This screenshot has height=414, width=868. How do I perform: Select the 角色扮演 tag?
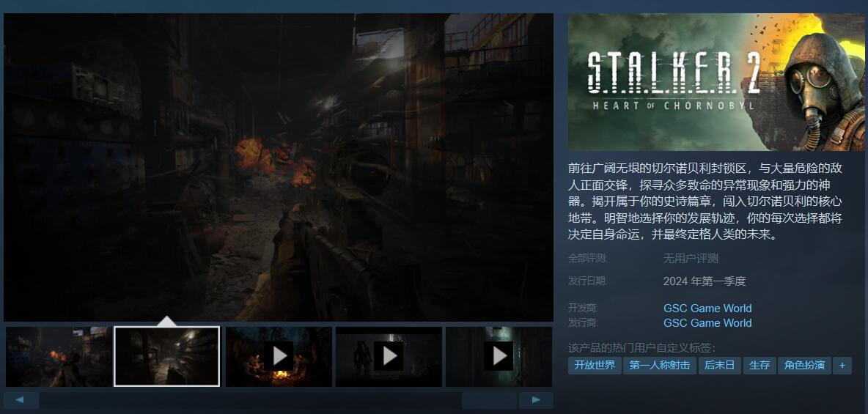pyautogui.click(x=805, y=366)
